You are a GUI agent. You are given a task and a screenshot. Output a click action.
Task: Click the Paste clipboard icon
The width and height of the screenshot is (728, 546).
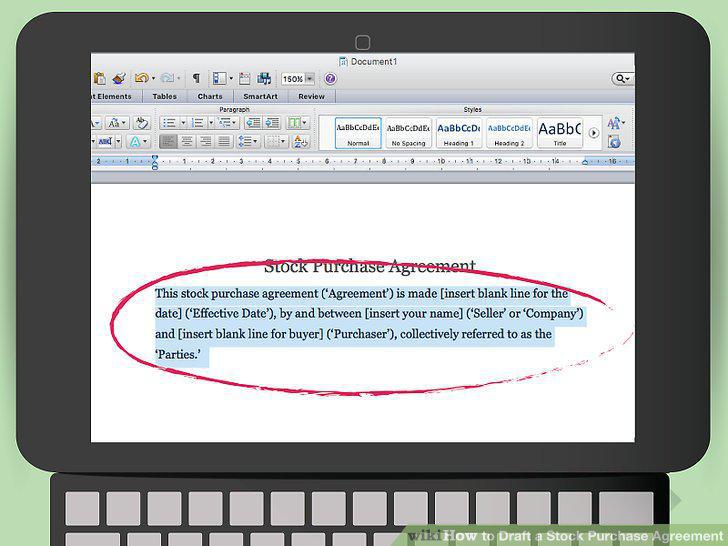[99, 78]
